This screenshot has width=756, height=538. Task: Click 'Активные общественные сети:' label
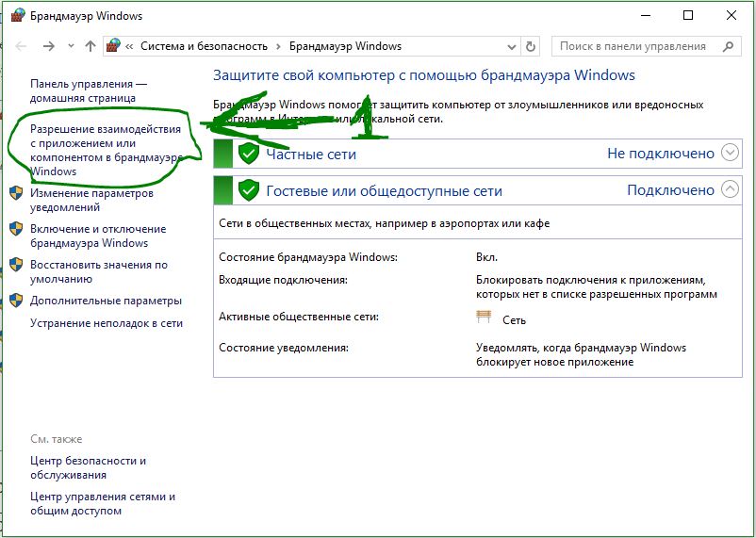299,317
